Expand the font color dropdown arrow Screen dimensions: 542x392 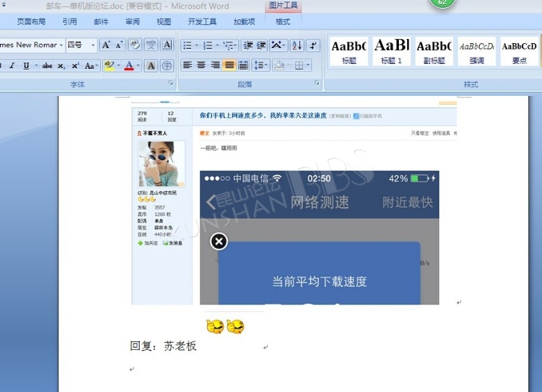click(x=138, y=66)
